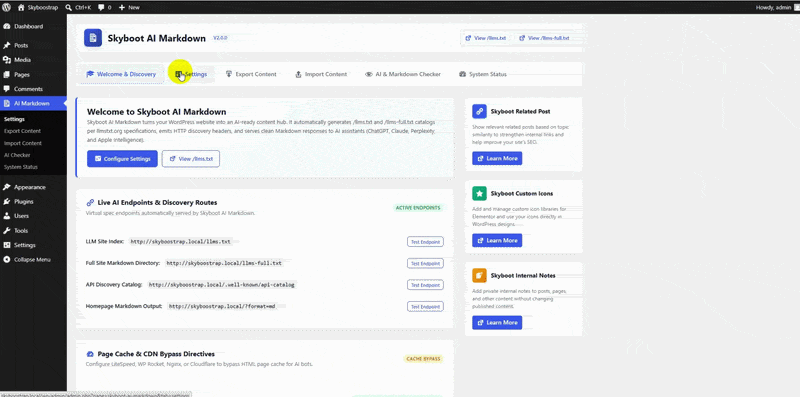
Task: Select AI Markdown in the sidebar
Action: pos(33,103)
